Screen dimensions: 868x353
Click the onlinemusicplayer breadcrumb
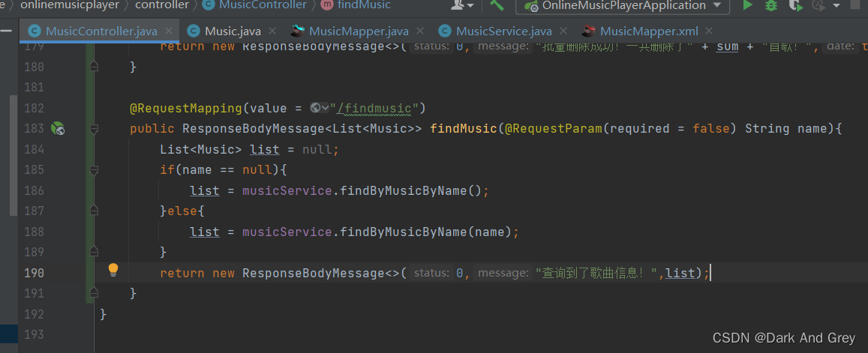pyautogui.click(x=70, y=5)
